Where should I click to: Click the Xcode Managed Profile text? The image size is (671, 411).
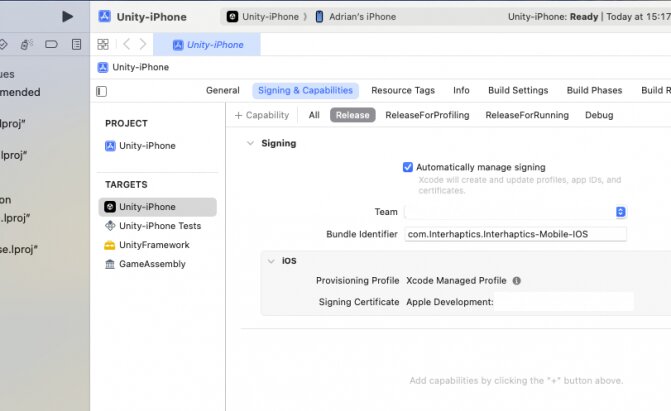(x=456, y=281)
